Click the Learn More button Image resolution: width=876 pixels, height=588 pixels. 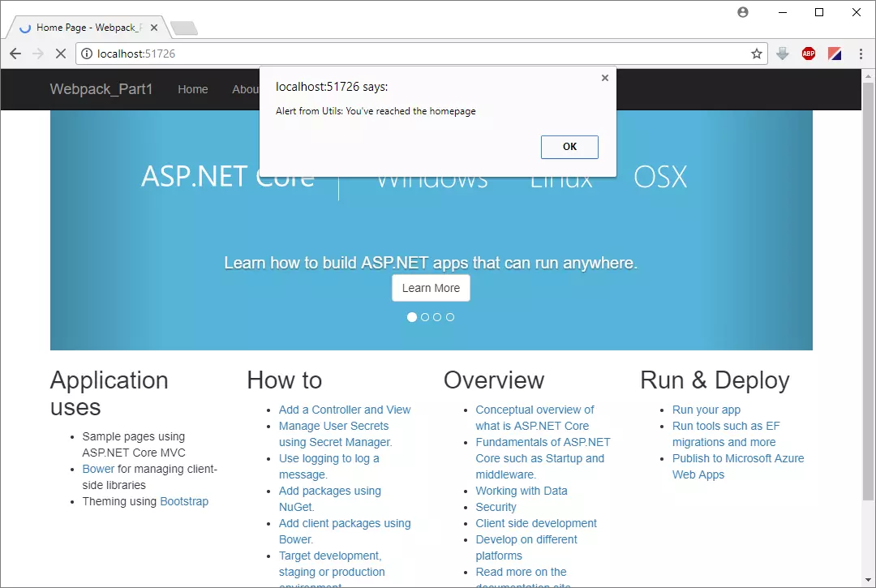coord(431,288)
